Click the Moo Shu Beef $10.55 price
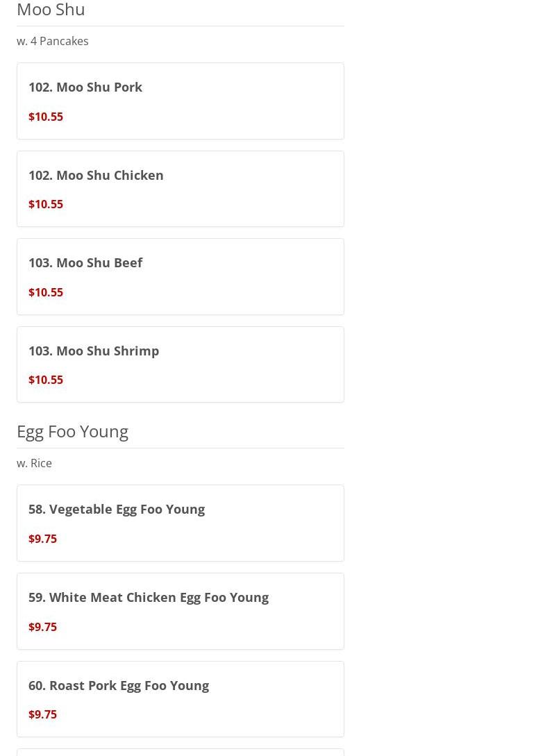The image size is (545, 756). [x=46, y=292]
